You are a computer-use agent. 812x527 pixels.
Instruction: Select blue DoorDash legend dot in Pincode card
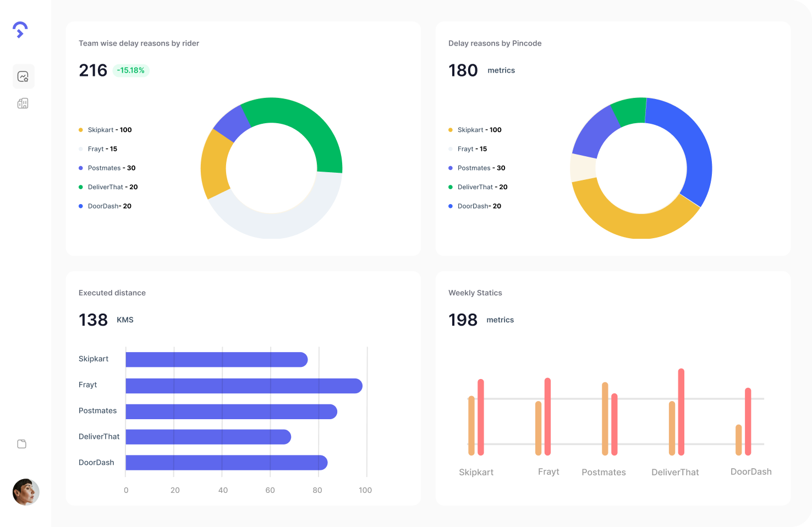tap(451, 206)
